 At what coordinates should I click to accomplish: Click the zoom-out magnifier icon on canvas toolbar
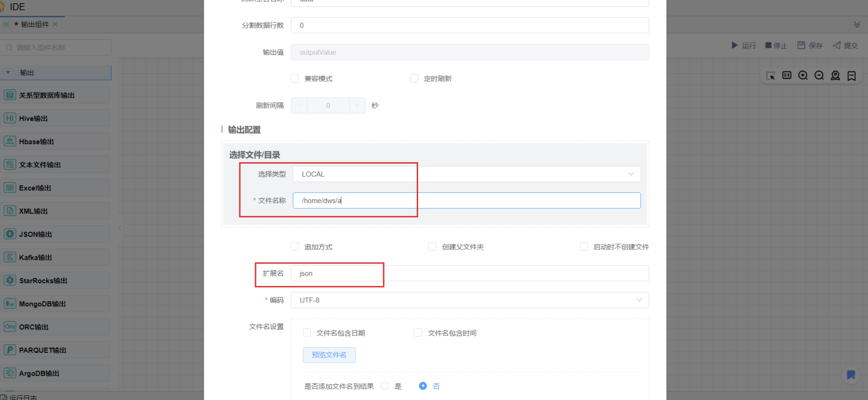pyautogui.click(x=819, y=76)
